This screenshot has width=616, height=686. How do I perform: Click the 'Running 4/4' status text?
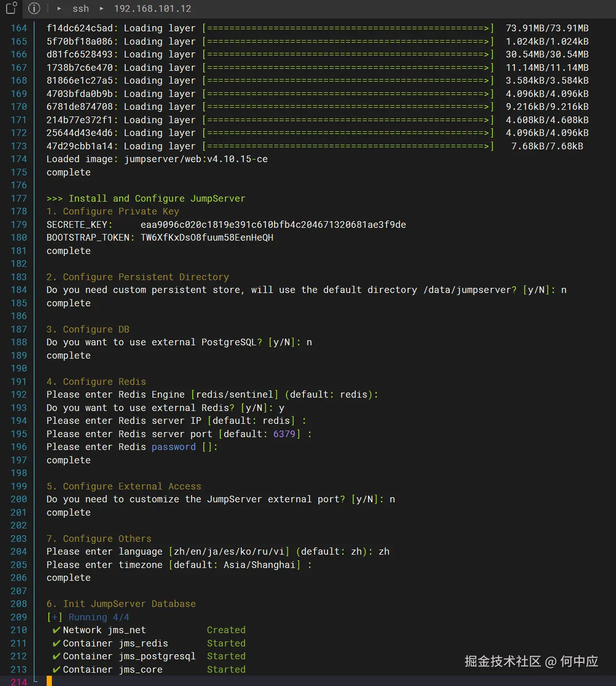pos(99,617)
